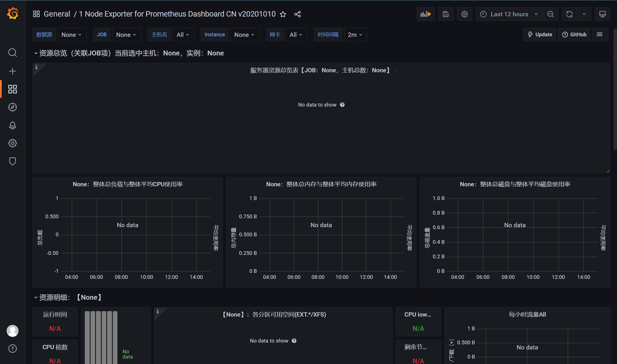Open the Explore compass in sidebar
The width and height of the screenshot is (617, 364).
coord(12,107)
